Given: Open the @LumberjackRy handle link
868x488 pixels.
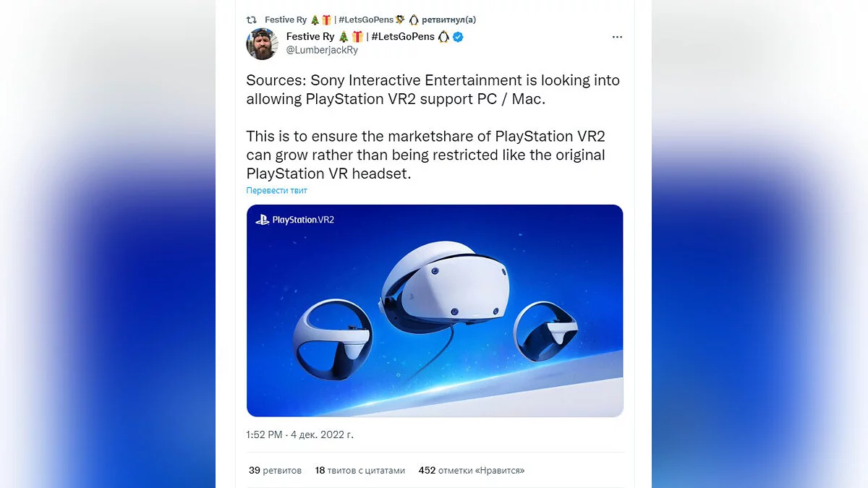Looking at the screenshot, I should 322,50.
